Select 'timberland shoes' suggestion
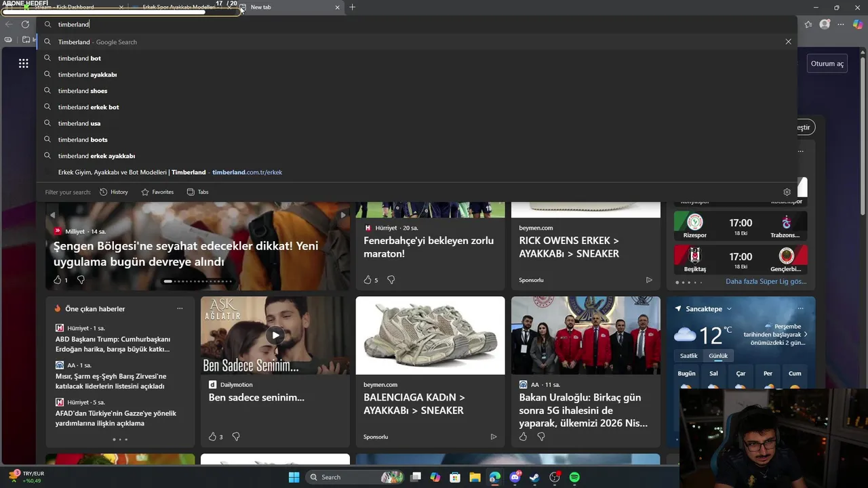The height and width of the screenshot is (488, 868). click(416, 91)
